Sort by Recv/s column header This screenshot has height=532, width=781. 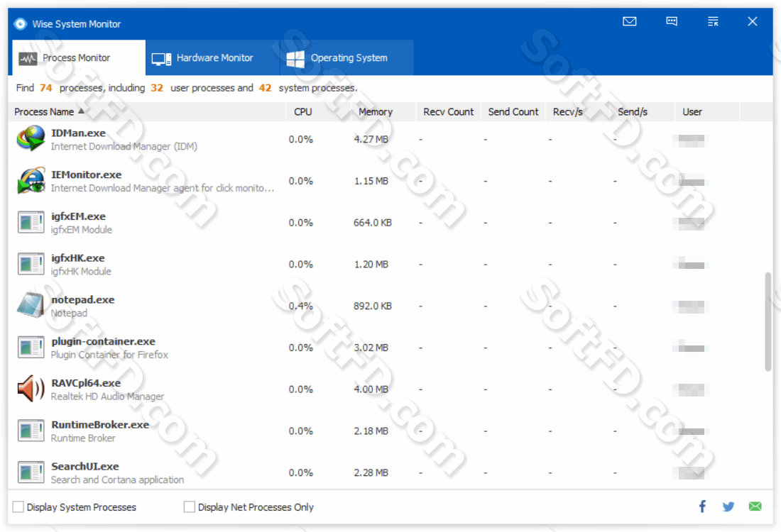[x=578, y=112]
